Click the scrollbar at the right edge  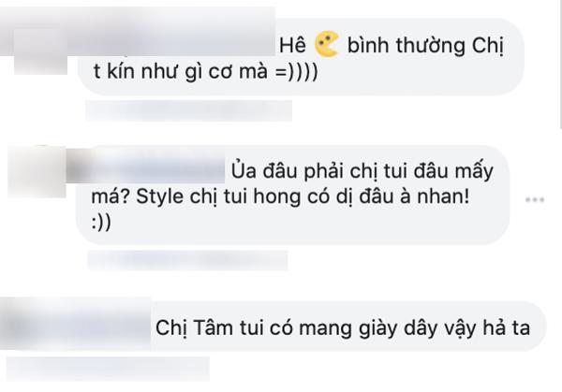point(560,65)
